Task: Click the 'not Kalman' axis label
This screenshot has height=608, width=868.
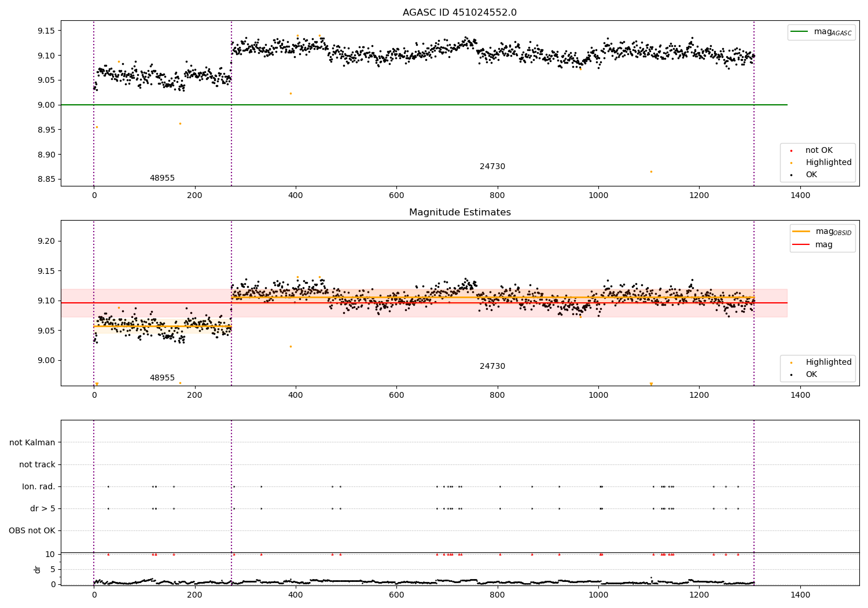Action: (x=32, y=442)
